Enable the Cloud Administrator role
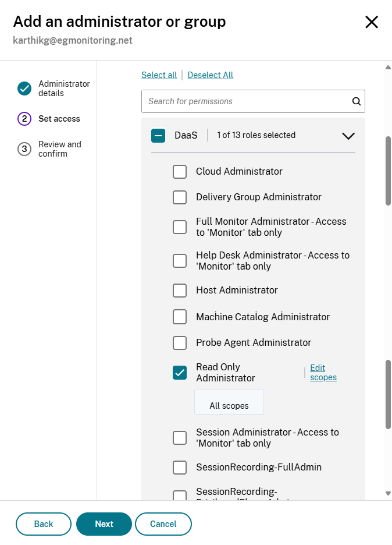Image resolution: width=392 pixels, height=545 pixels. [x=180, y=172]
